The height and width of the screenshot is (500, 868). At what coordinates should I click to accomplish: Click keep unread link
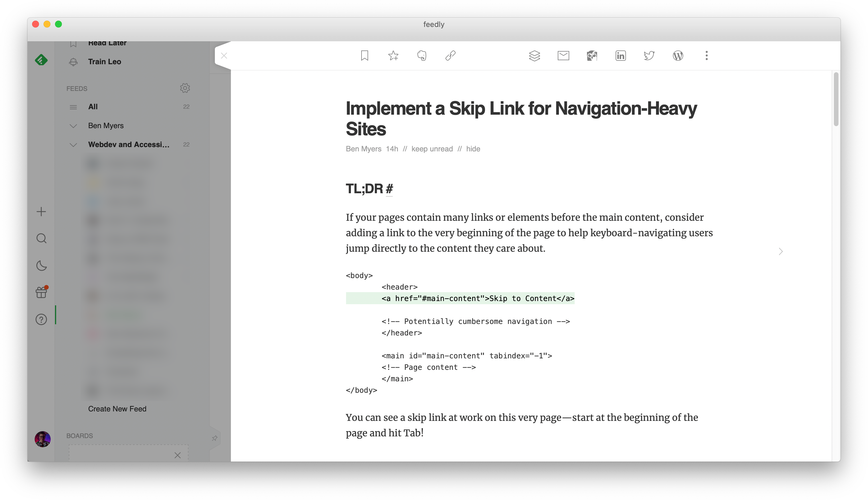pyautogui.click(x=432, y=149)
